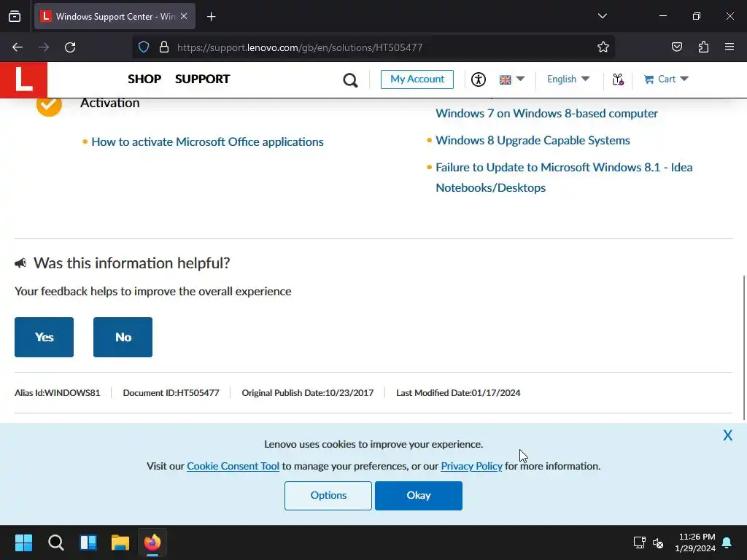Open Firefox View icon
747x560 pixels.
pos(15,16)
